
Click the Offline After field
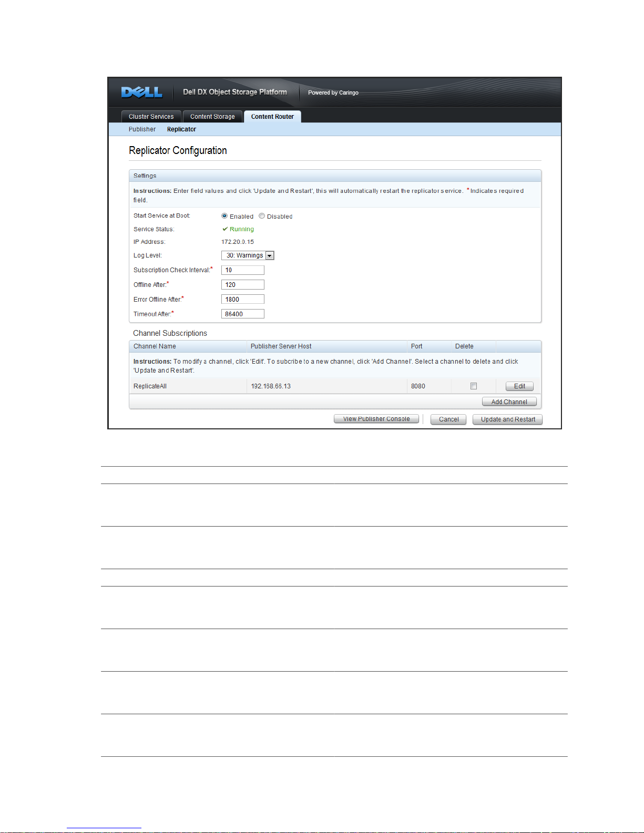coord(243,285)
